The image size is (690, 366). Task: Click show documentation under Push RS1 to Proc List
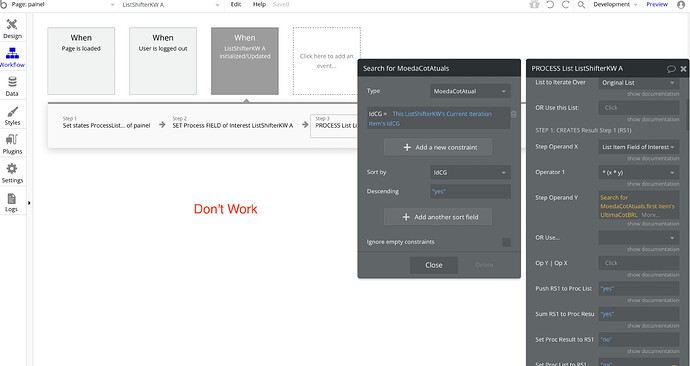(x=653, y=300)
